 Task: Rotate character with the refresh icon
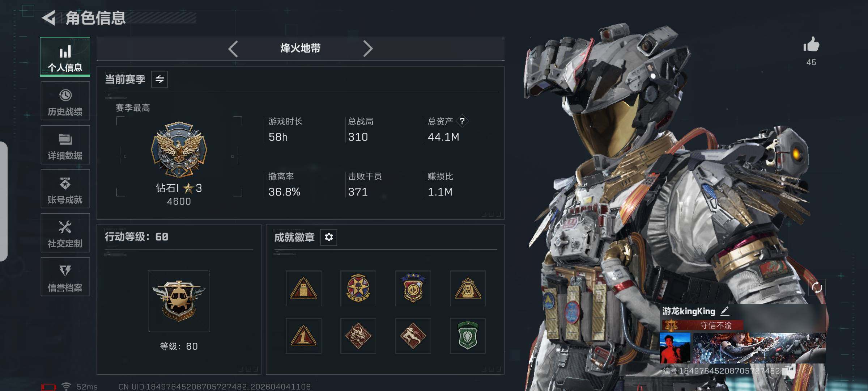tap(817, 288)
